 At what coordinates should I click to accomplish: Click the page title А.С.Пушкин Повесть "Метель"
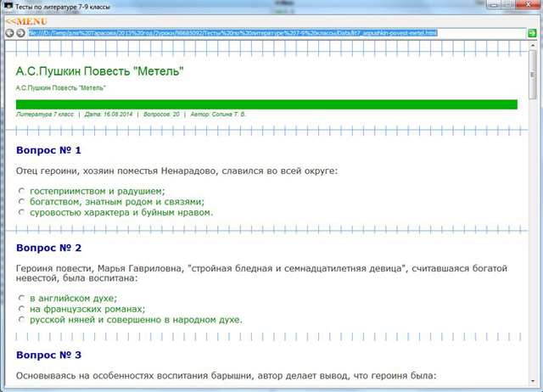tap(100, 70)
